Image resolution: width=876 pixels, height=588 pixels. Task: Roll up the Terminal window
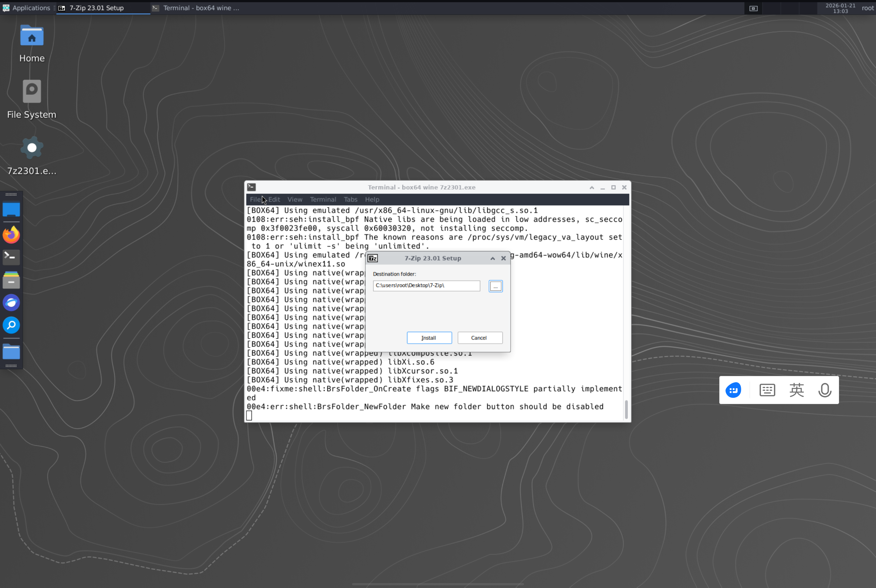point(592,187)
